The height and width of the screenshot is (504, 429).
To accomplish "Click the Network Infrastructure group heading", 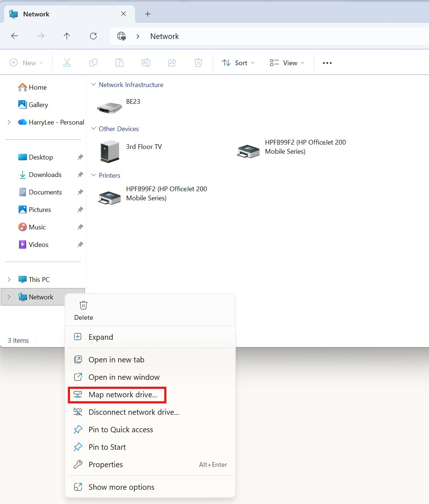I will coord(131,85).
